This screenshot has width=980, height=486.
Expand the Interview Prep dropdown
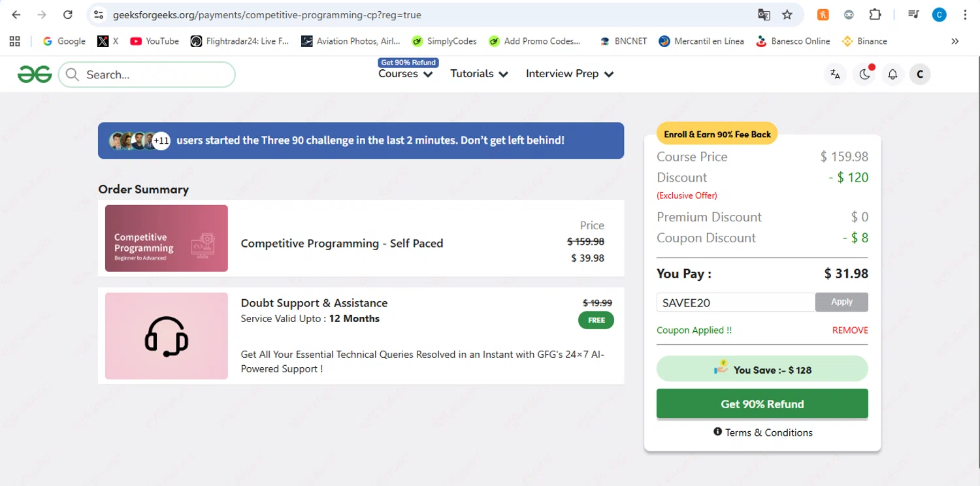coord(570,74)
